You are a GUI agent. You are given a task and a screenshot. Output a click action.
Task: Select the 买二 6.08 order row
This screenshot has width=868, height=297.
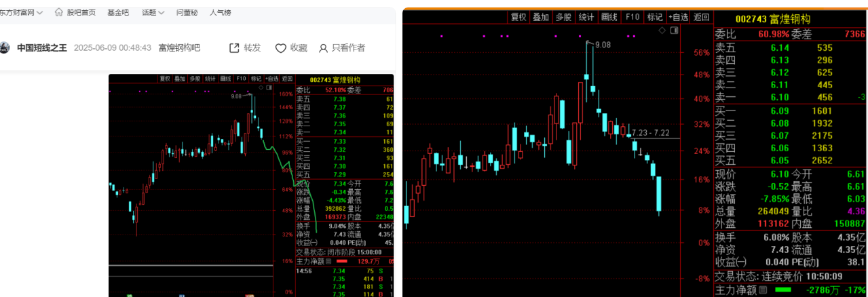(791, 123)
